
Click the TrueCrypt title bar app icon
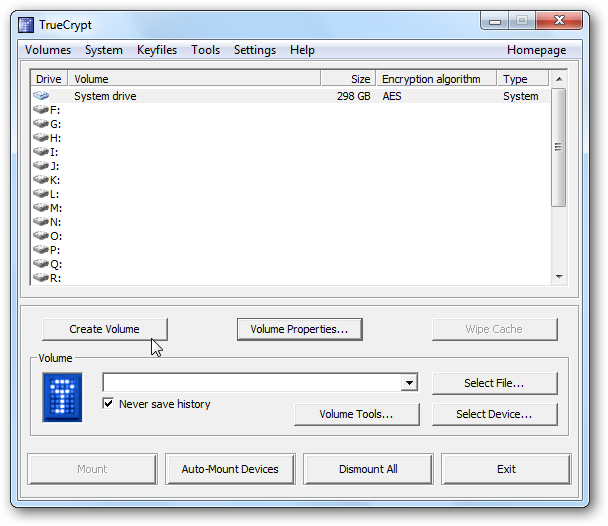[x=26, y=25]
